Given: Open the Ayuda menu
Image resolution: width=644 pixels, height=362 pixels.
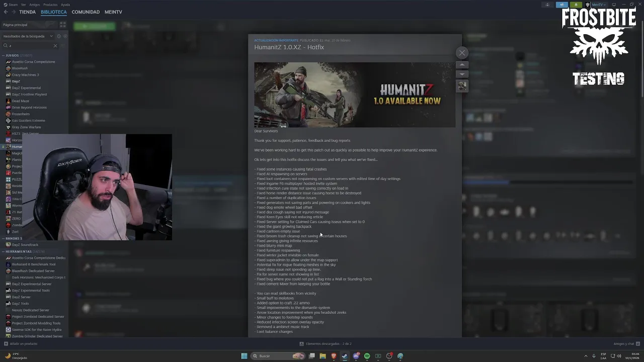Looking at the screenshot, I should (x=65, y=5).
